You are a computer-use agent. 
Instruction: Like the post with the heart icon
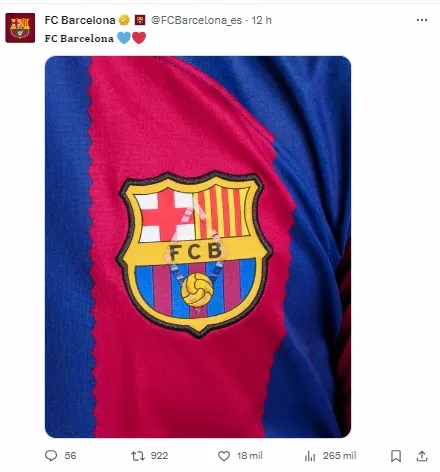pyautogui.click(x=224, y=456)
